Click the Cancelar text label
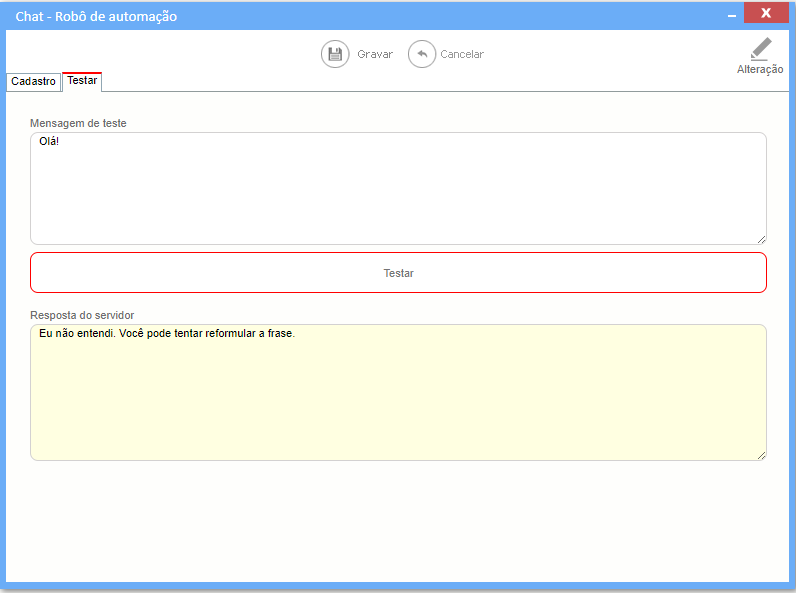The height and width of the screenshot is (593, 796). coord(462,54)
